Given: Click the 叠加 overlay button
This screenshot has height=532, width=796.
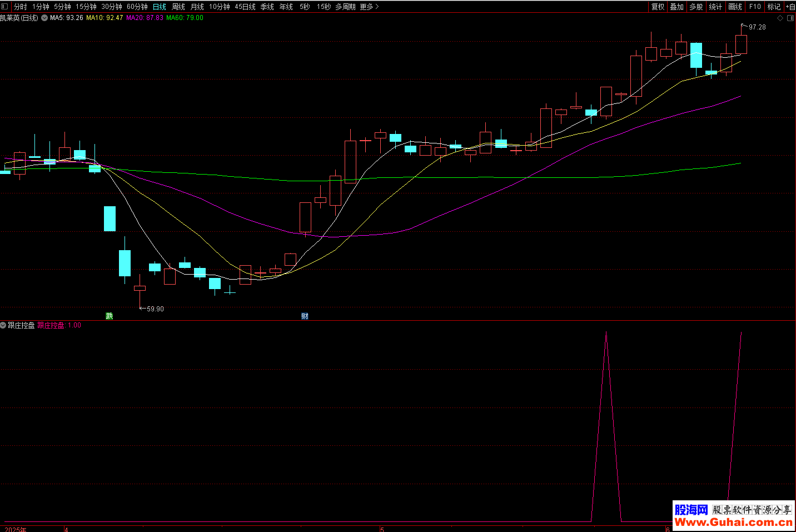Looking at the screenshot, I should [677, 7].
